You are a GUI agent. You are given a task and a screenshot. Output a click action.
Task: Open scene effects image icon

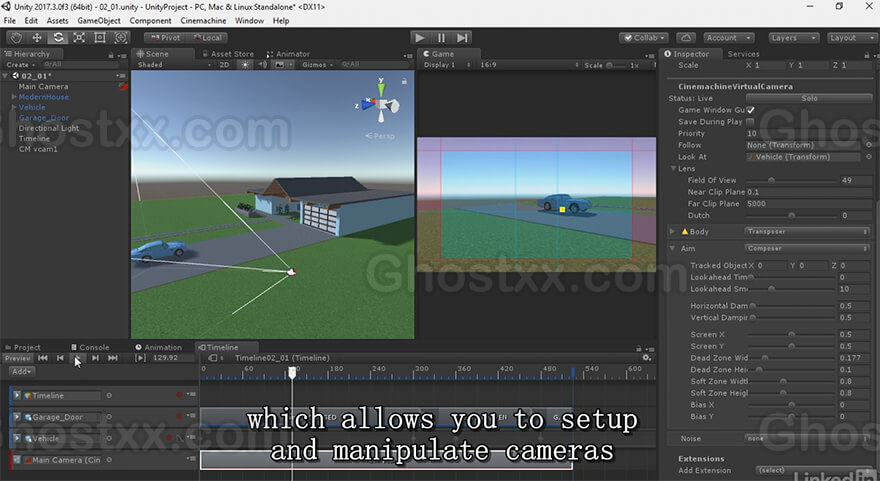pyautogui.click(x=279, y=65)
